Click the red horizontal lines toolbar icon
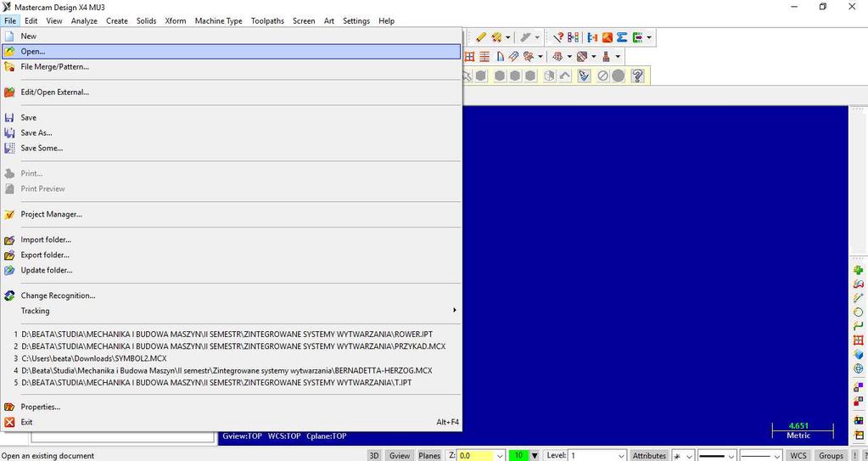 pos(484,57)
